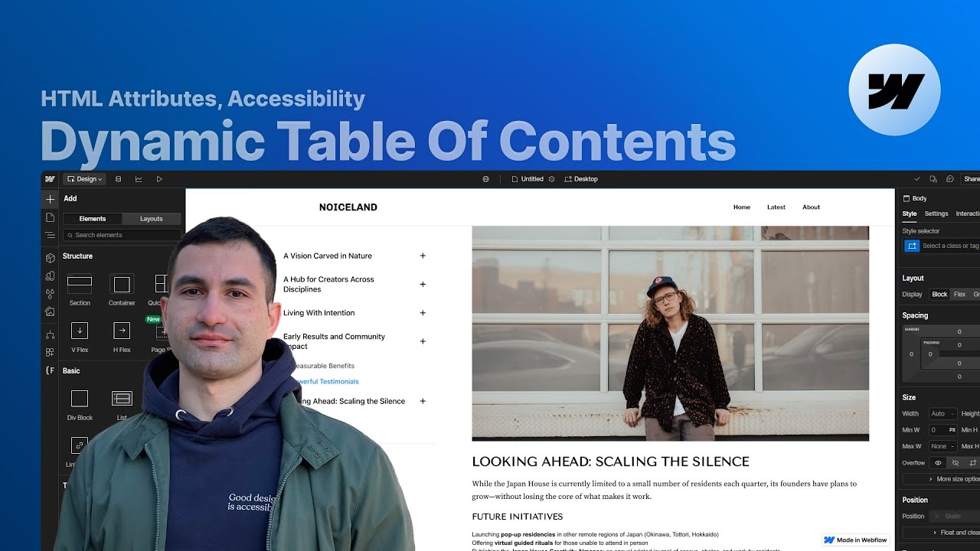The width and height of the screenshot is (980, 551).
Task: Switch to the Layouts tab
Action: pyautogui.click(x=152, y=219)
